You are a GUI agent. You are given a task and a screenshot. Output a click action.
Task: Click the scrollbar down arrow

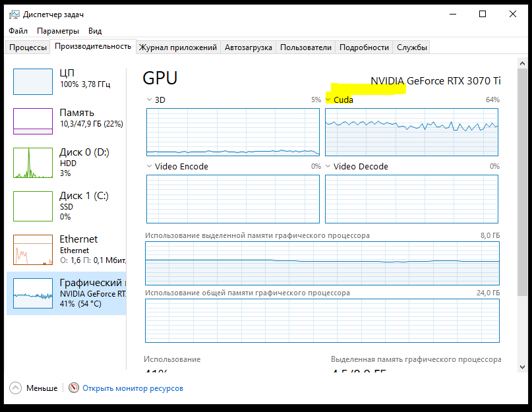[522, 367]
